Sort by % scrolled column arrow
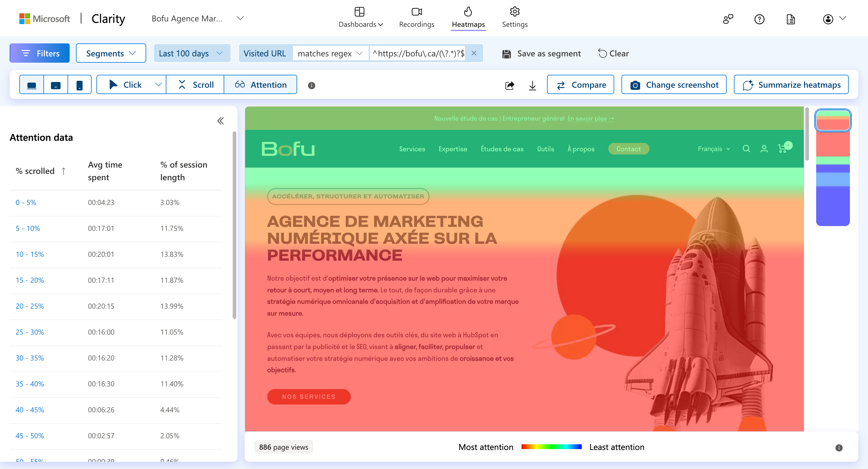The height and width of the screenshot is (469, 868). click(x=64, y=171)
